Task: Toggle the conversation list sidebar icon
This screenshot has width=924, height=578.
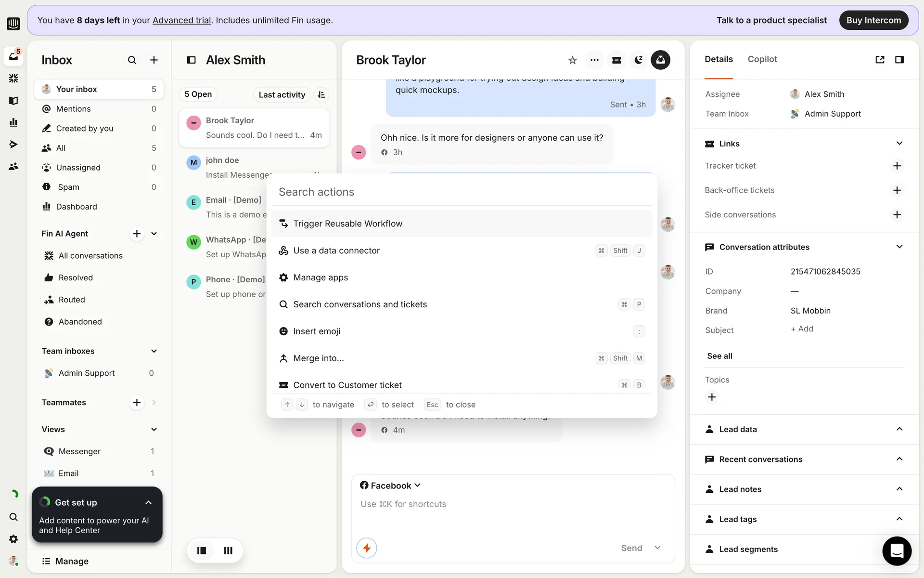Action: coord(191,60)
